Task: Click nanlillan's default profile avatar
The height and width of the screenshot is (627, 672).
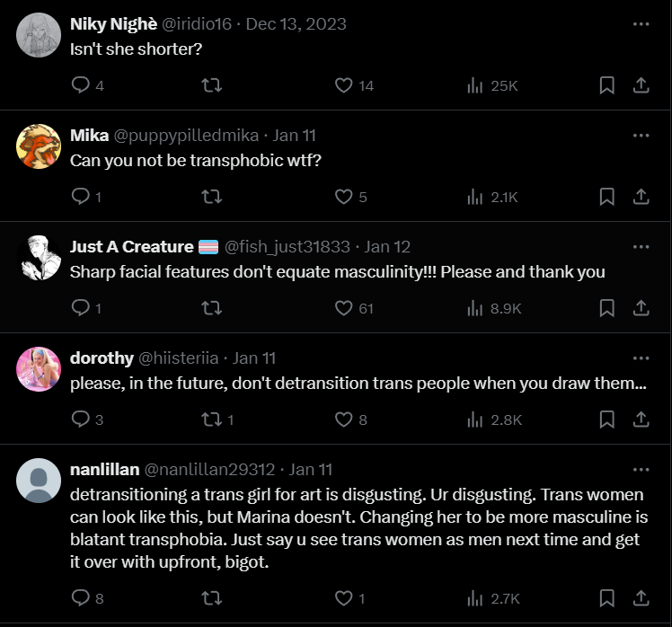Action: pyautogui.click(x=39, y=481)
